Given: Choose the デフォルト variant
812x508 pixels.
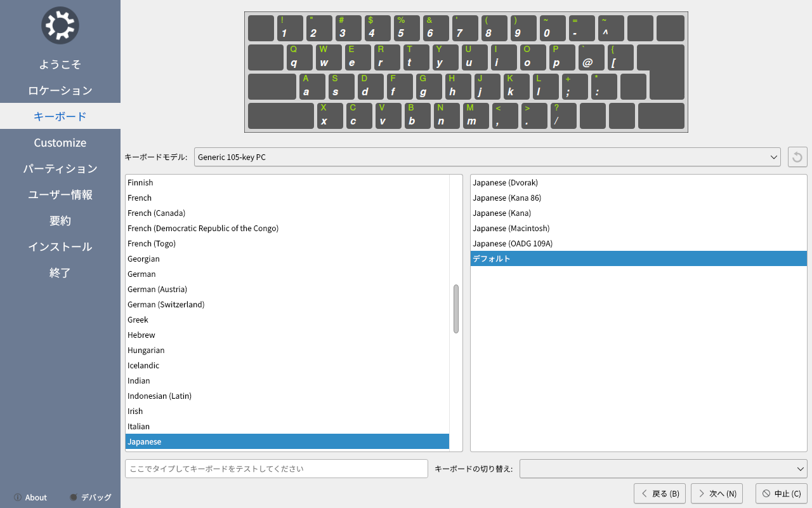Looking at the screenshot, I should [x=639, y=258].
